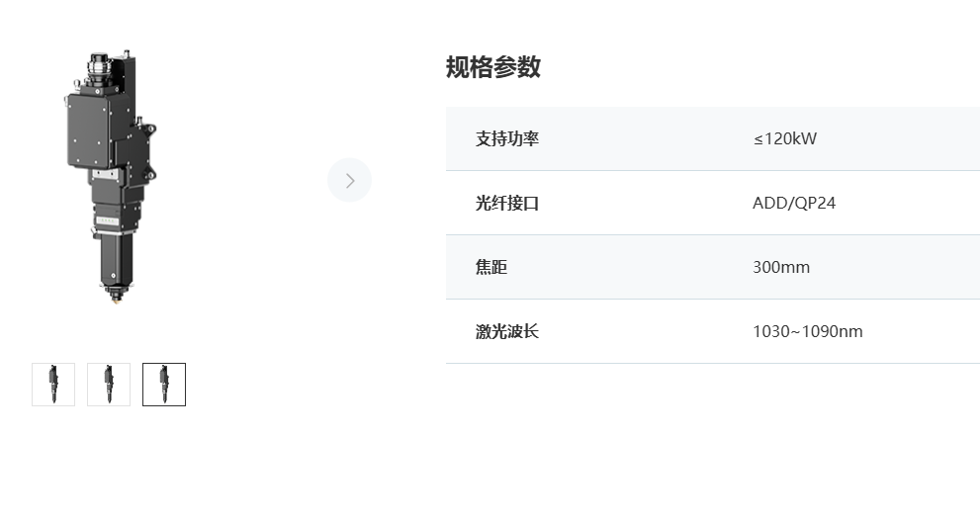Click the ADD/QP24 interface value

pos(794,203)
